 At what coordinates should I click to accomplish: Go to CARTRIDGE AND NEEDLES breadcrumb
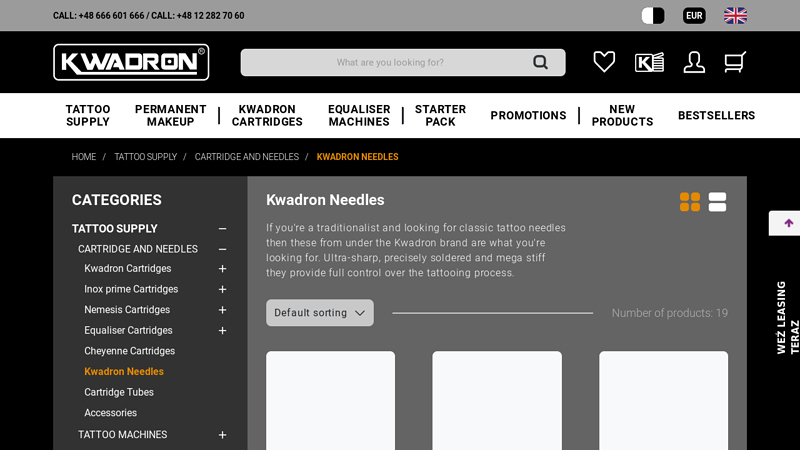(x=246, y=157)
